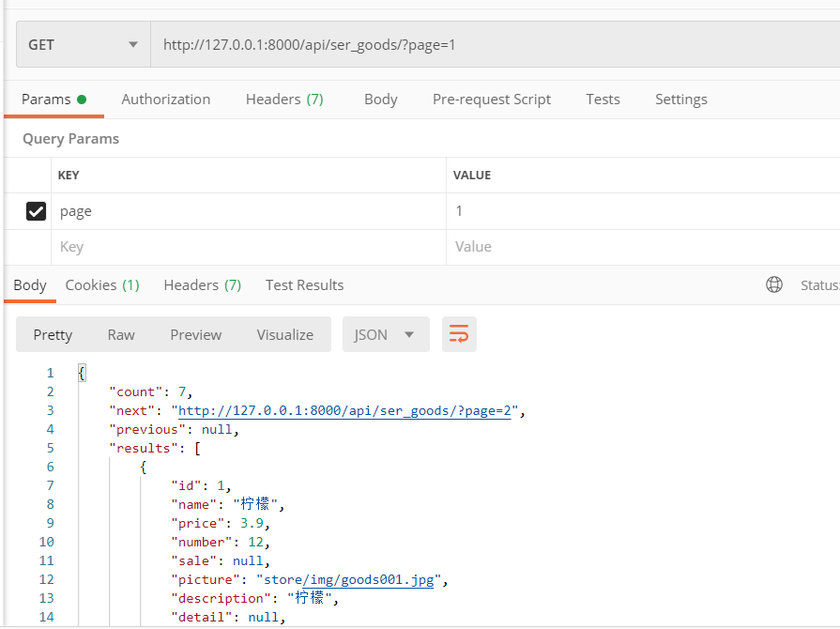Select the Raw view button

pyautogui.click(x=121, y=335)
